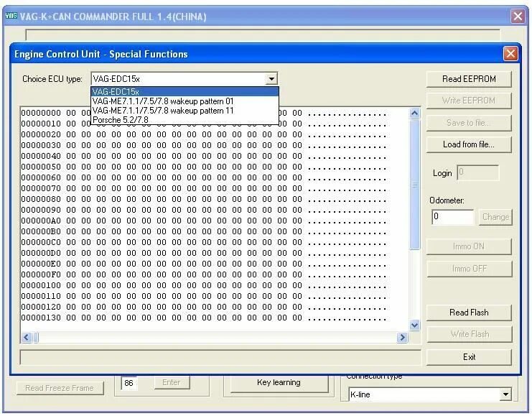Click hex view scroll up arrow
The image size is (532, 416).
tap(414, 113)
